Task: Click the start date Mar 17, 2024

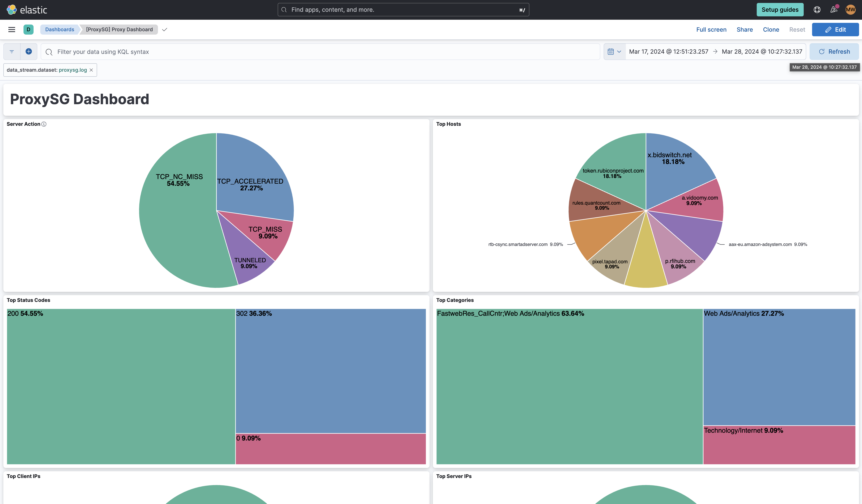Action: 668,52
